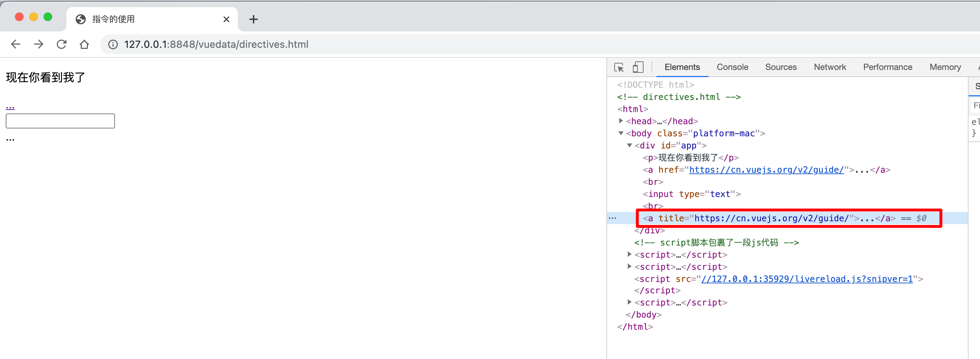The height and width of the screenshot is (359, 980).
Task: Go back with the browser back arrow
Action: [16, 45]
